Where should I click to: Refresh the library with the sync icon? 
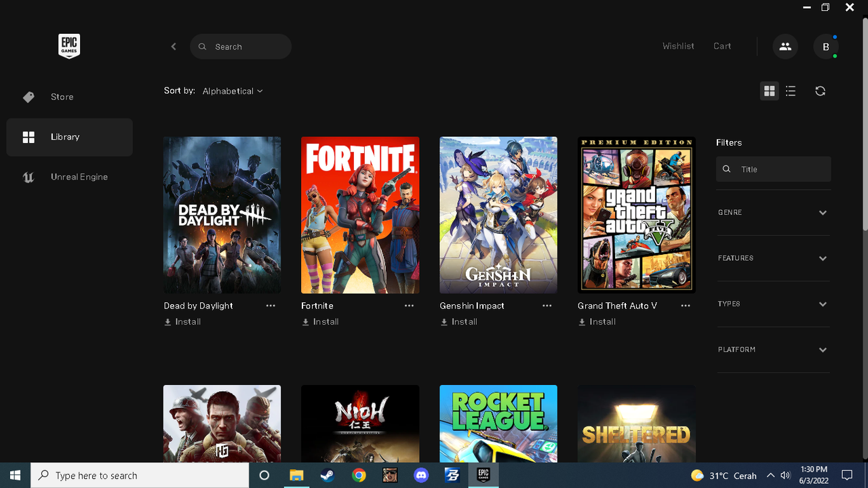click(821, 91)
